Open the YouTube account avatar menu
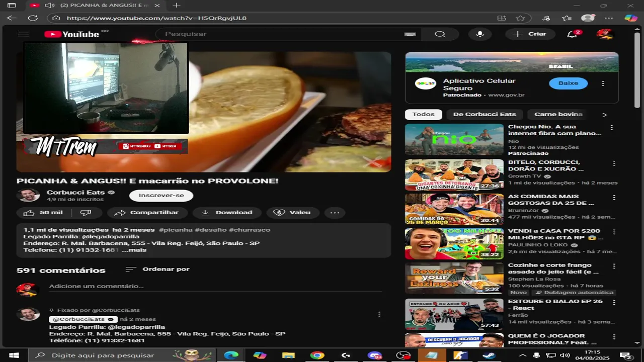 [x=604, y=34]
